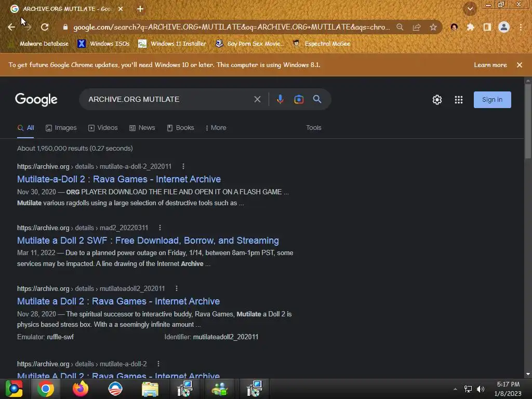Viewport: 532px width, 399px height.
Task: Click the forward navigation arrow
Action: 28,27
